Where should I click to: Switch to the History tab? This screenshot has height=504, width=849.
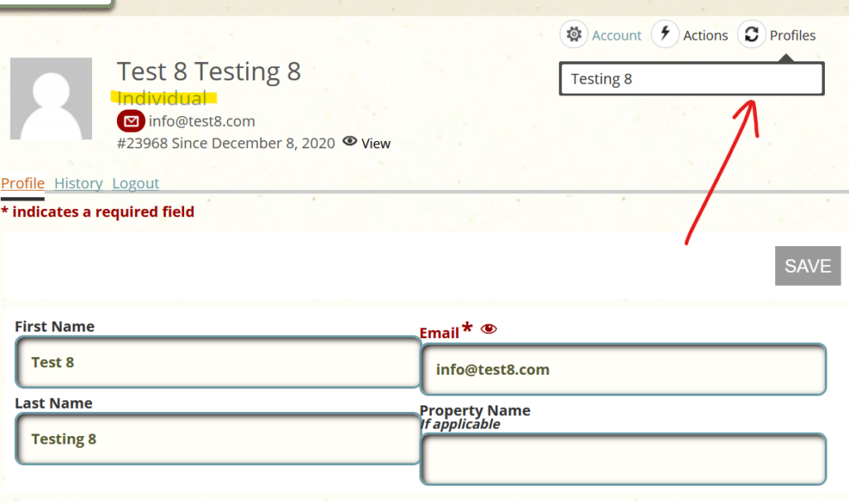point(79,183)
